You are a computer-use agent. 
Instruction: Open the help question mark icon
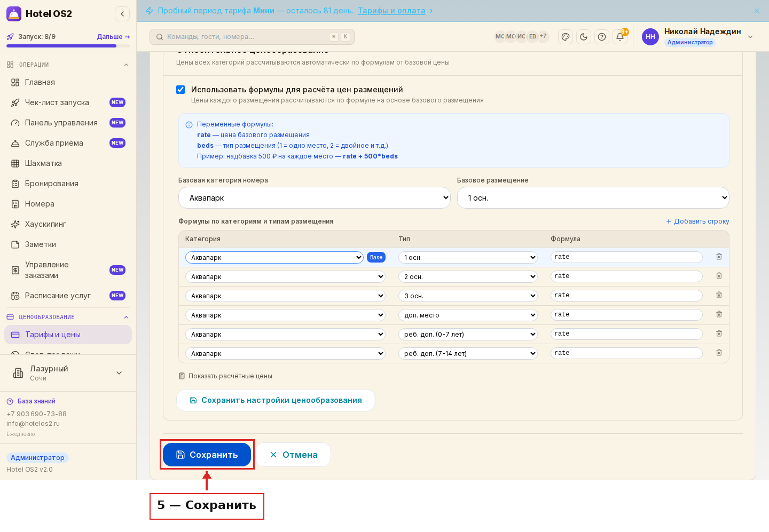coord(602,37)
